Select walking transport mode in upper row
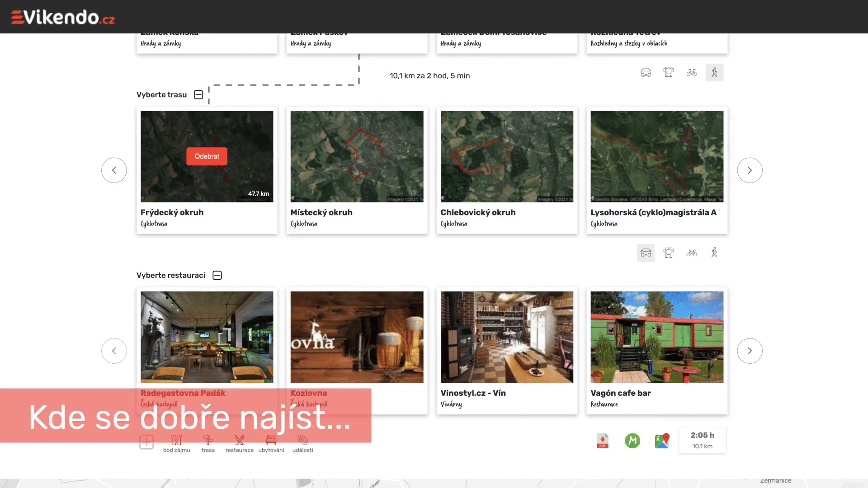This screenshot has height=488, width=868. (x=714, y=72)
